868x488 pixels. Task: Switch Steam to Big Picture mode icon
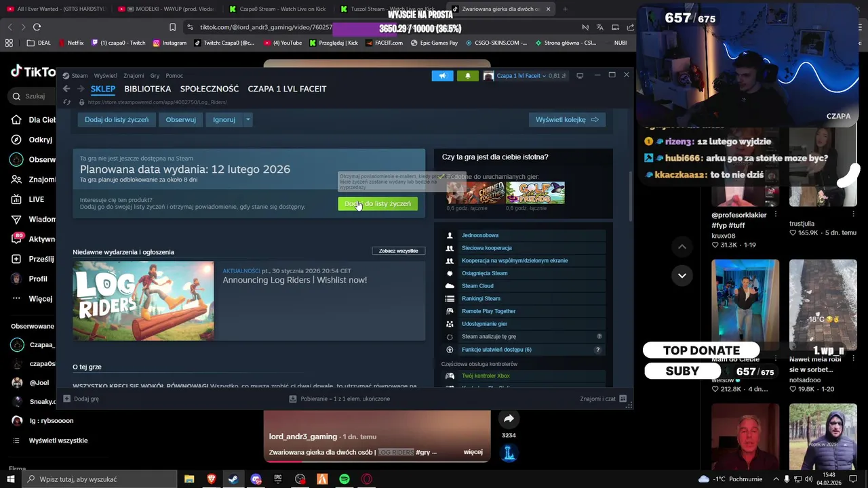tap(580, 76)
